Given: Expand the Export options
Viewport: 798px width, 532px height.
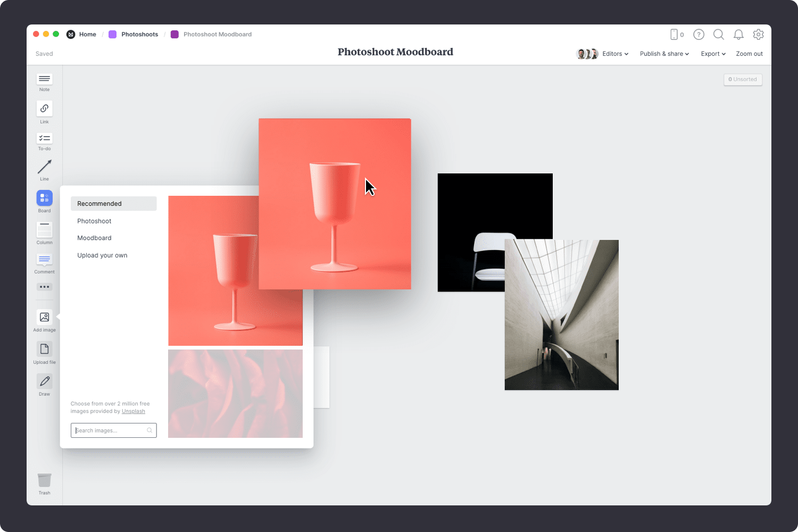Looking at the screenshot, I should pyautogui.click(x=713, y=53).
